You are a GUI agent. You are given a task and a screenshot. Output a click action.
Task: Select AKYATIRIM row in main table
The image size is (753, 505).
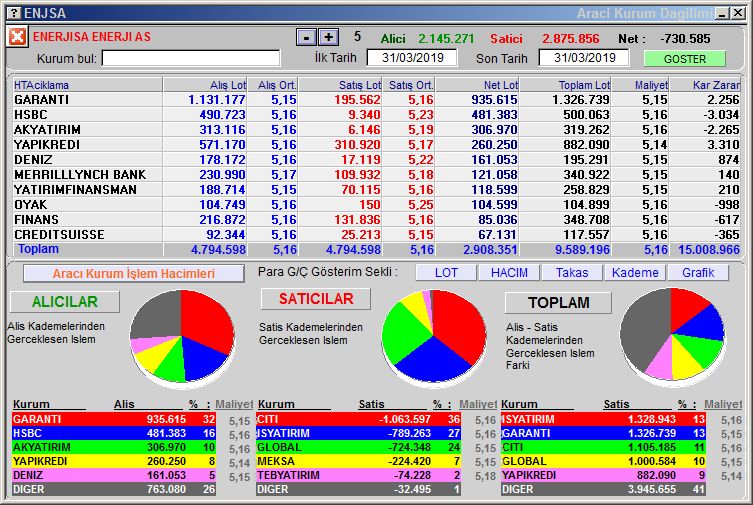click(376, 130)
